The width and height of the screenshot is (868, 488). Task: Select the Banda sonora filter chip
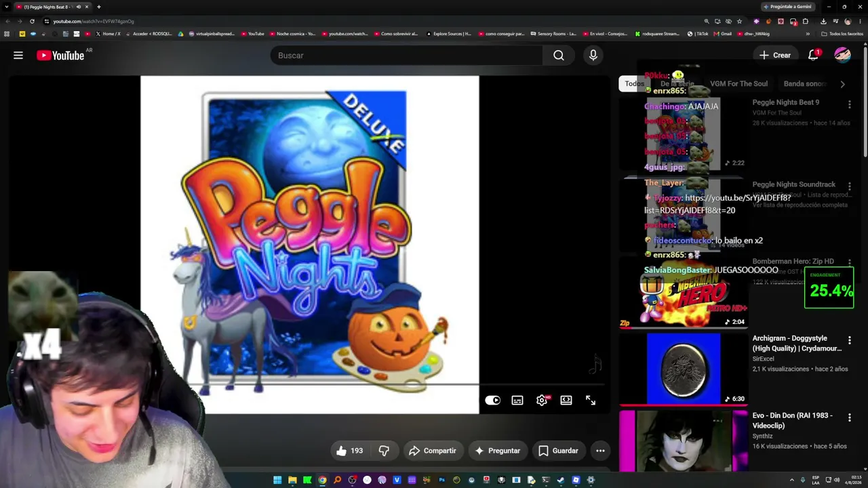pyautogui.click(x=805, y=84)
